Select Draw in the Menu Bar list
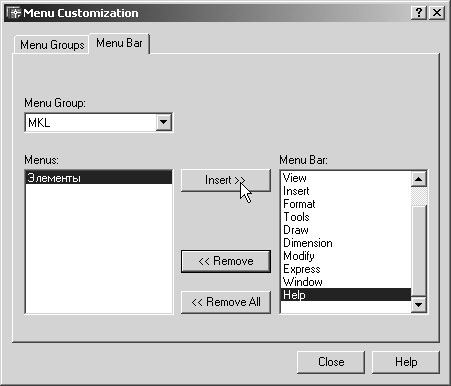The height and width of the screenshot is (386, 451). (346, 230)
